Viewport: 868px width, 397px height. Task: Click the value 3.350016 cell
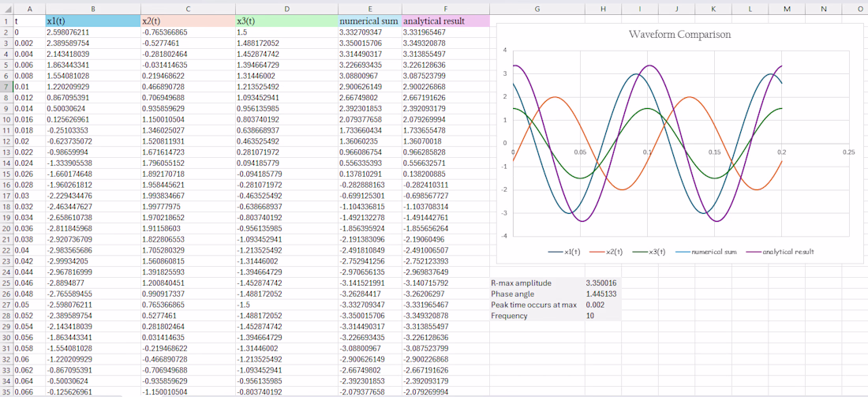click(x=603, y=283)
